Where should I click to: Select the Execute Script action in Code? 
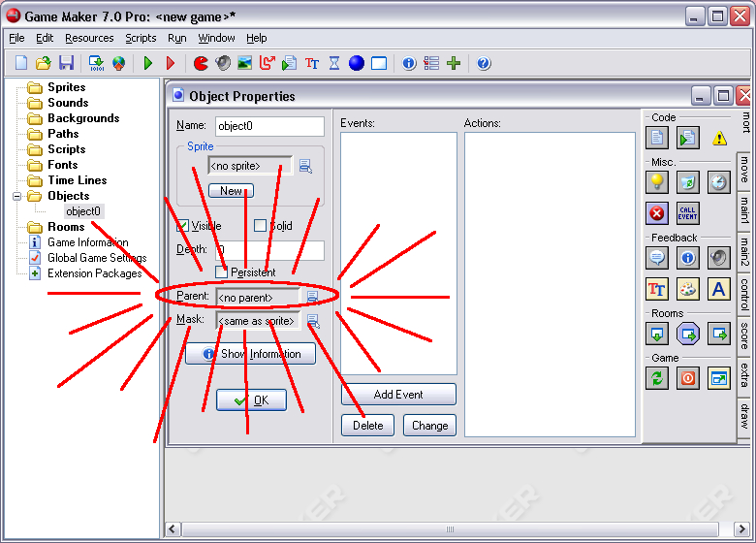(x=687, y=138)
